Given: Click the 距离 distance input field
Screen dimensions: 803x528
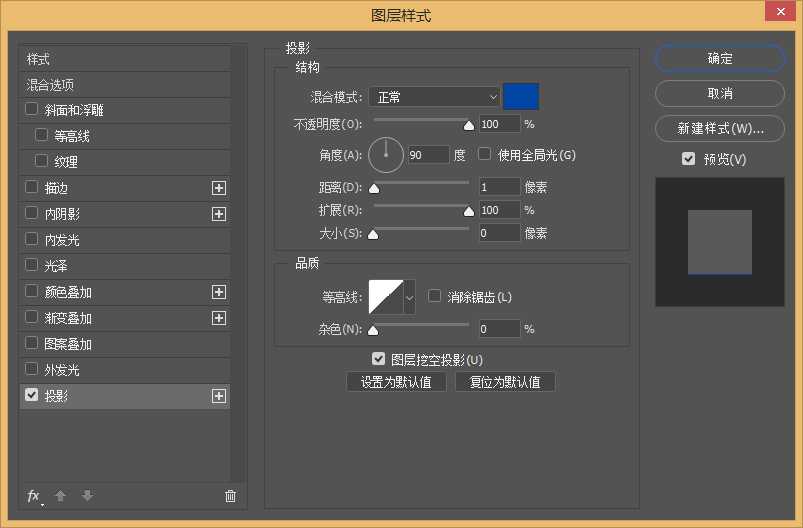Looking at the screenshot, I should click(x=498, y=187).
